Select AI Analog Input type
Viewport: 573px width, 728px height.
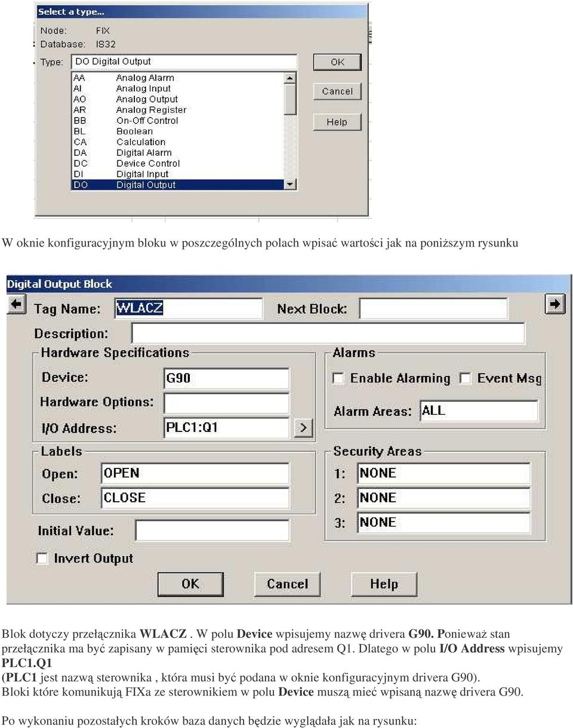click(177, 88)
